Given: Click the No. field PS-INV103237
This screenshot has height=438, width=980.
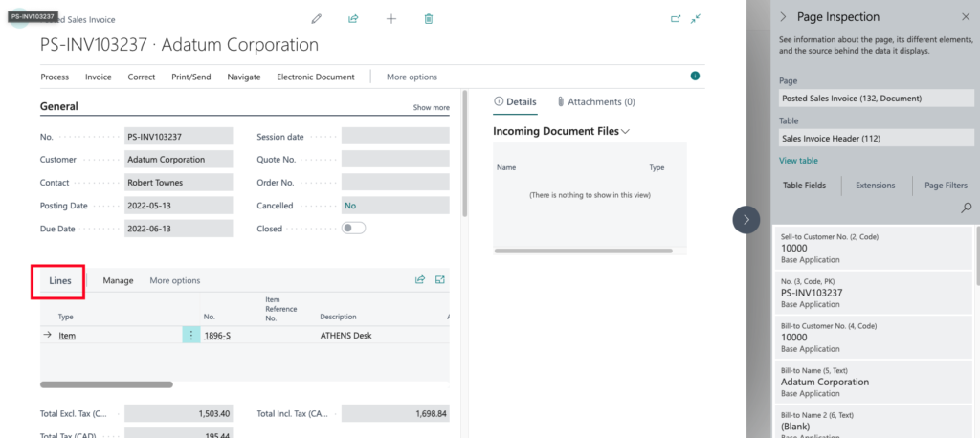Looking at the screenshot, I should (179, 136).
